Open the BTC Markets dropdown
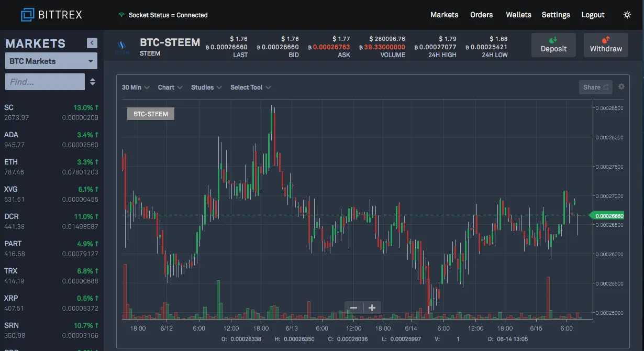Image resolution: width=644 pixels, height=351 pixels. click(51, 61)
